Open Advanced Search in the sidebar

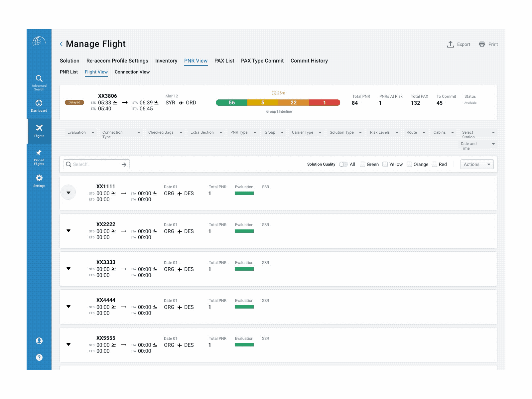[39, 78]
